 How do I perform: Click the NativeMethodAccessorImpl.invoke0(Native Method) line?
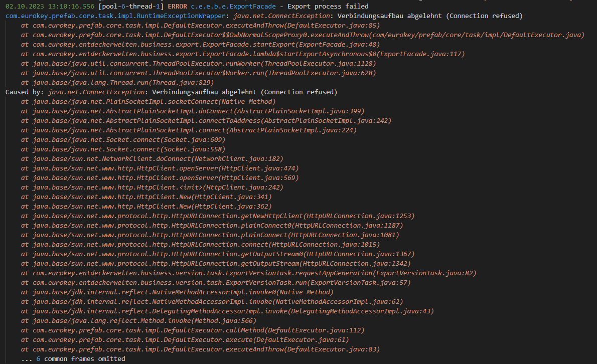(x=177, y=292)
